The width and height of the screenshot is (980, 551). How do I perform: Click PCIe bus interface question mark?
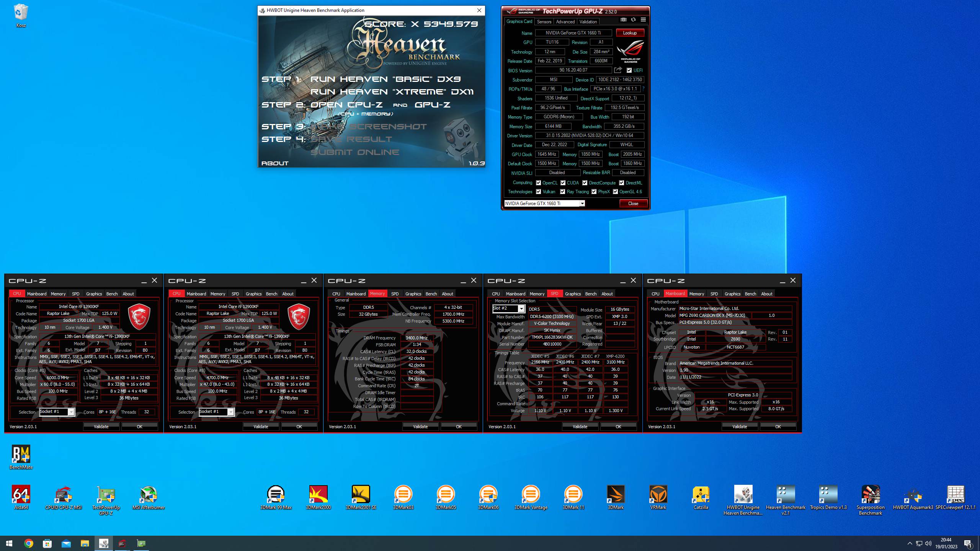click(643, 89)
